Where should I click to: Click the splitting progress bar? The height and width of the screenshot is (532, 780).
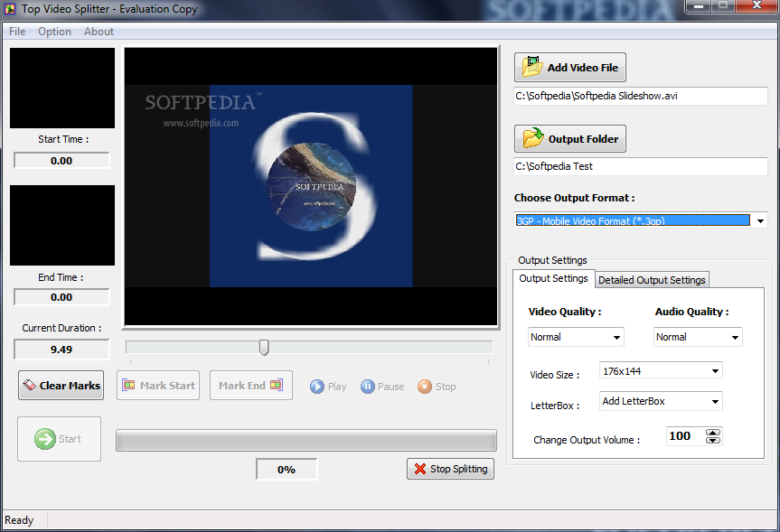(305, 441)
